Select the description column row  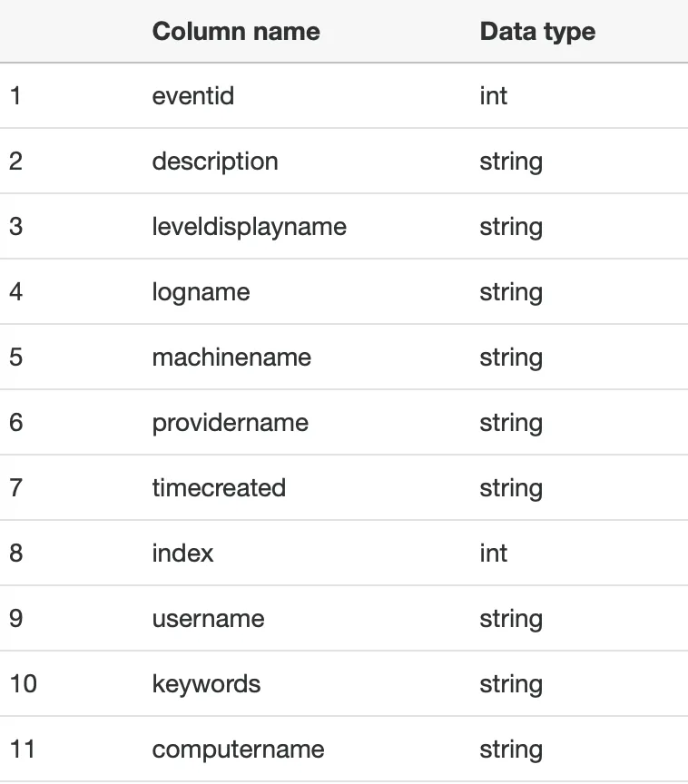(344, 161)
